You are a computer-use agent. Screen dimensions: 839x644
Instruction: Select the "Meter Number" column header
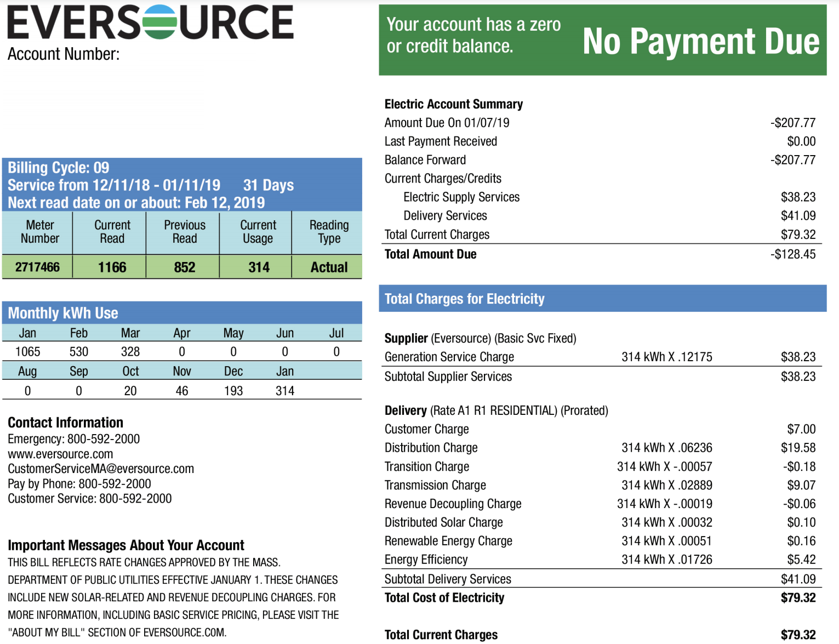click(x=40, y=232)
